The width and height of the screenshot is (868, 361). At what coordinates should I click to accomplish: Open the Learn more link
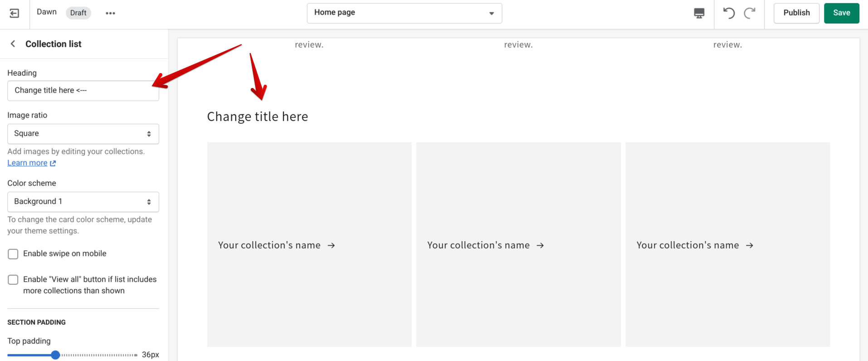[x=27, y=163]
